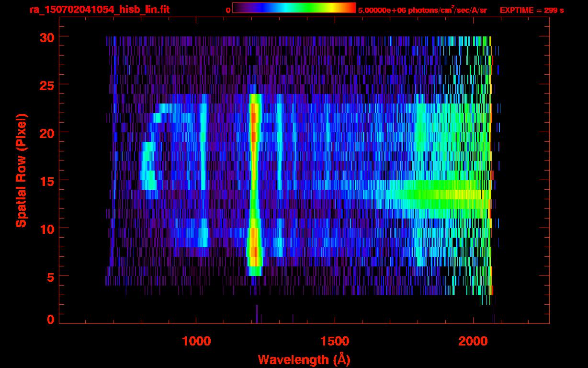Click the rainbow color scale bar
Image resolution: width=588 pixels, height=368 pixels.
tap(294, 8)
